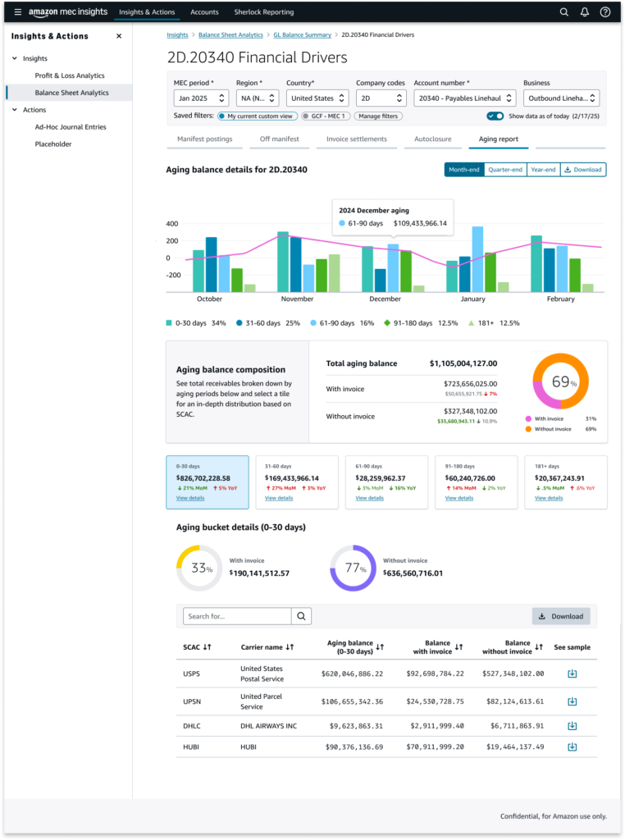Screen dimensions: 625x840
Task: Open the help question mark icon
Action: [x=605, y=11]
